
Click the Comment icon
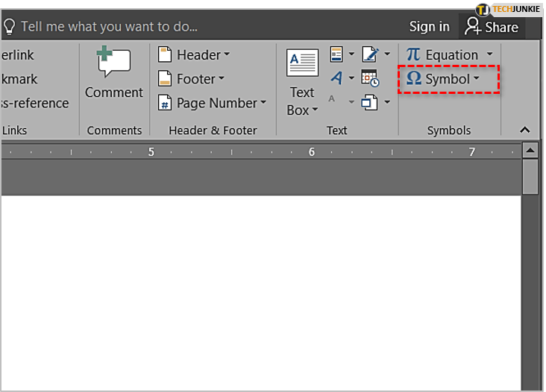113,63
